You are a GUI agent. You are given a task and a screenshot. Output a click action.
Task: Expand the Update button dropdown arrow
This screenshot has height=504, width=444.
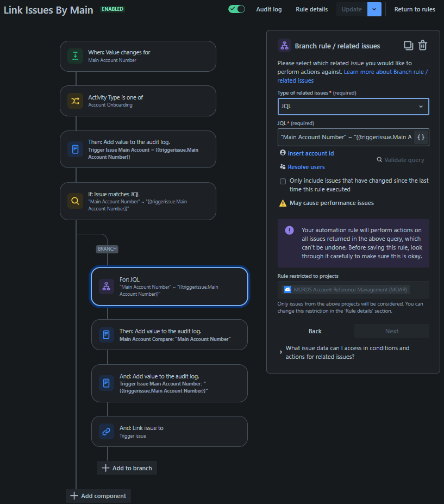(374, 9)
